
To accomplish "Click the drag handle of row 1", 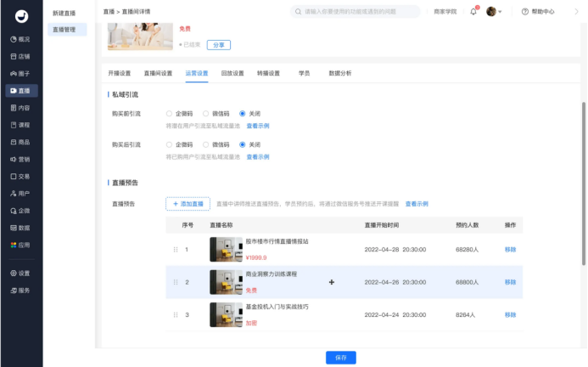I will click(x=176, y=250).
